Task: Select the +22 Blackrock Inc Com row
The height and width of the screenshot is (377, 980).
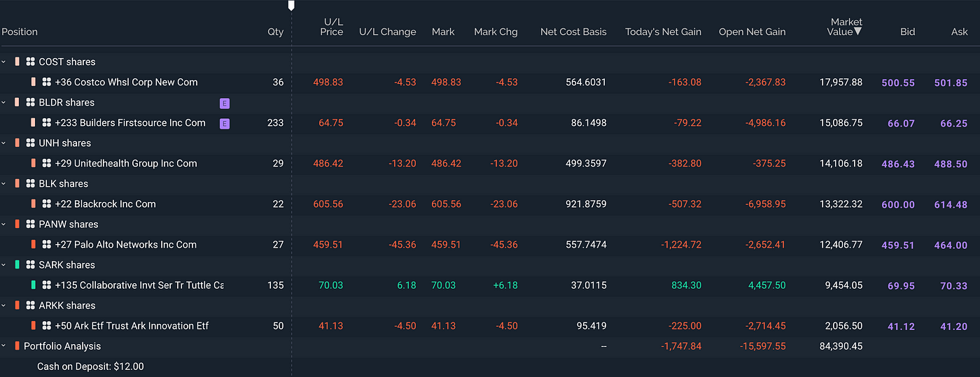Action: coord(490,204)
